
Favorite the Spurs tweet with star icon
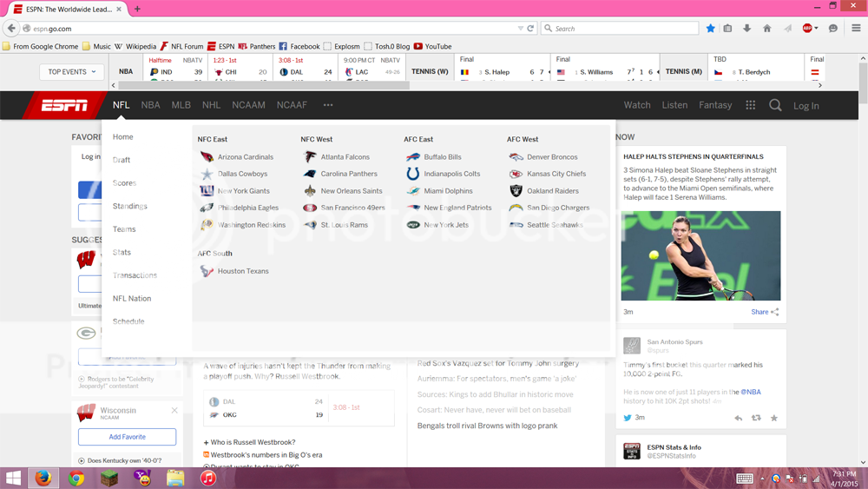pyautogui.click(x=774, y=418)
